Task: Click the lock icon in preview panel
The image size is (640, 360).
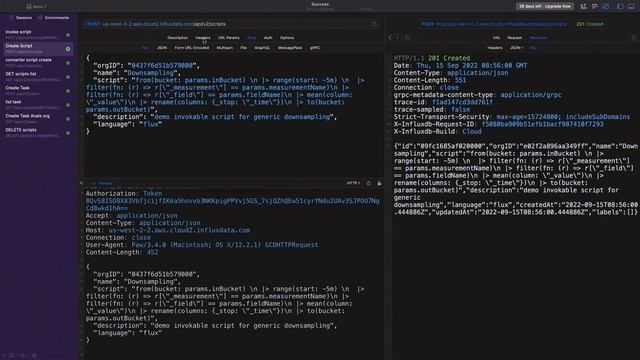Action: pos(379,183)
